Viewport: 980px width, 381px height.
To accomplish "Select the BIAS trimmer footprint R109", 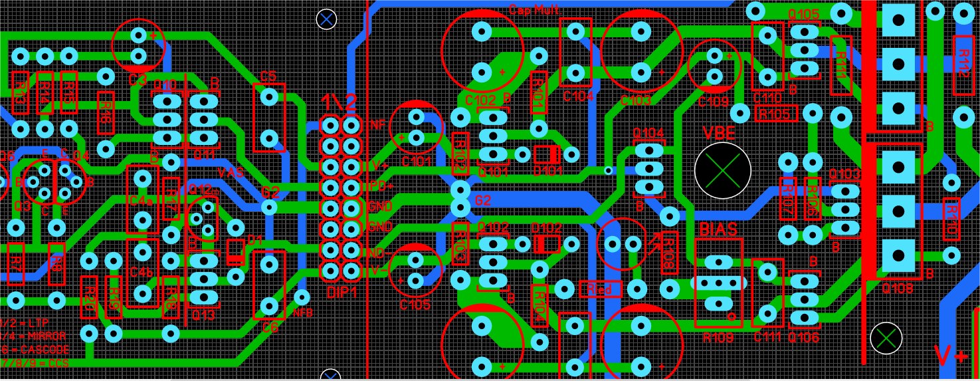I will (x=719, y=284).
